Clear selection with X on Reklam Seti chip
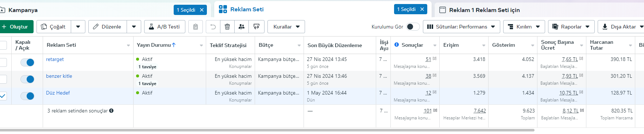Image resolution: width=644 pixels, height=134 pixels. 422,9
